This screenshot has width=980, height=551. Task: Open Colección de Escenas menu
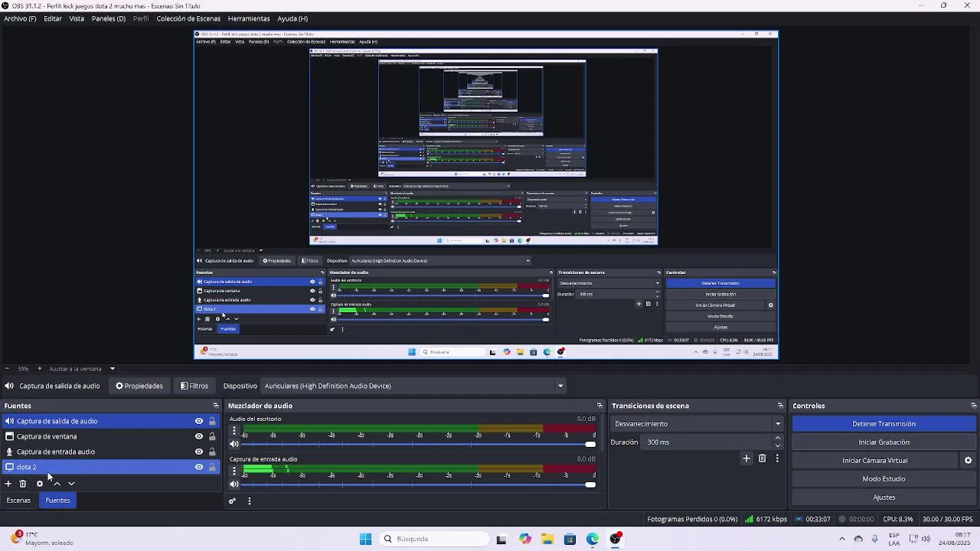click(188, 18)
